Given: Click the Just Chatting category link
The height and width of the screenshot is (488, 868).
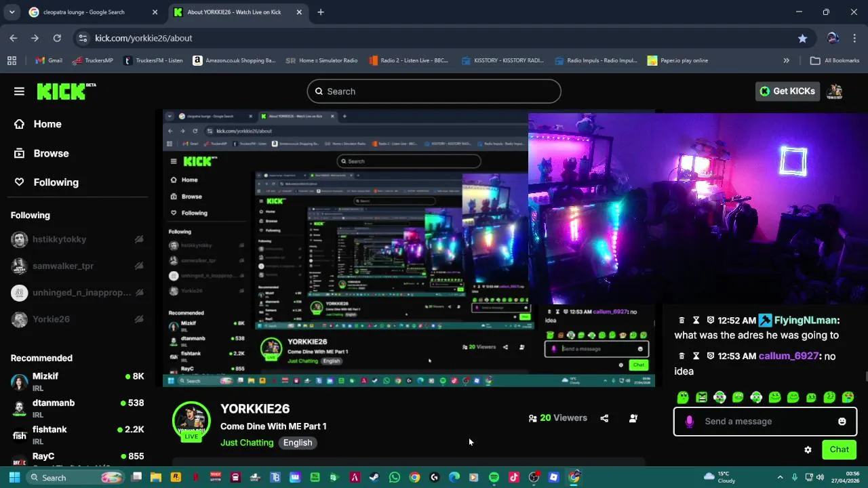Looking at the screenshot, I should (247, 443).
